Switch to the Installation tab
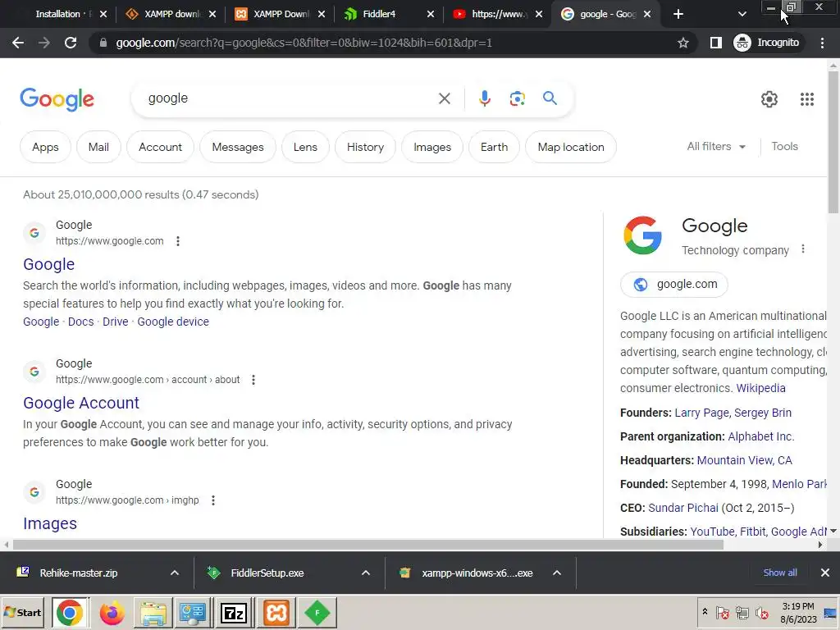 coord(62,14)
